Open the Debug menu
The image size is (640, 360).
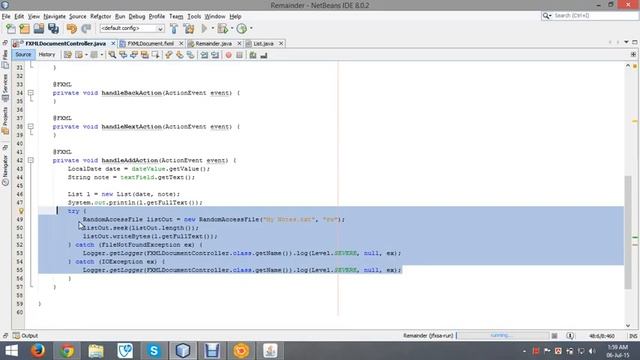[137, 16]
